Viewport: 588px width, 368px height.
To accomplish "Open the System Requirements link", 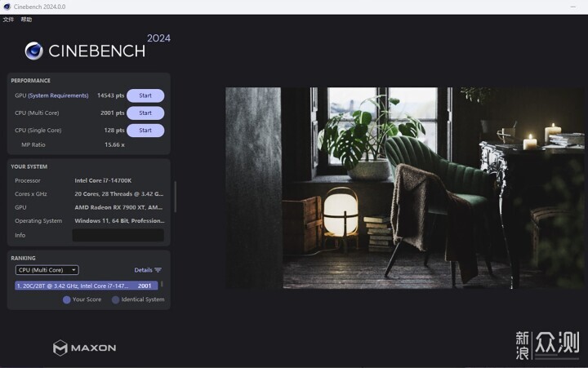I will pos(58,95).
